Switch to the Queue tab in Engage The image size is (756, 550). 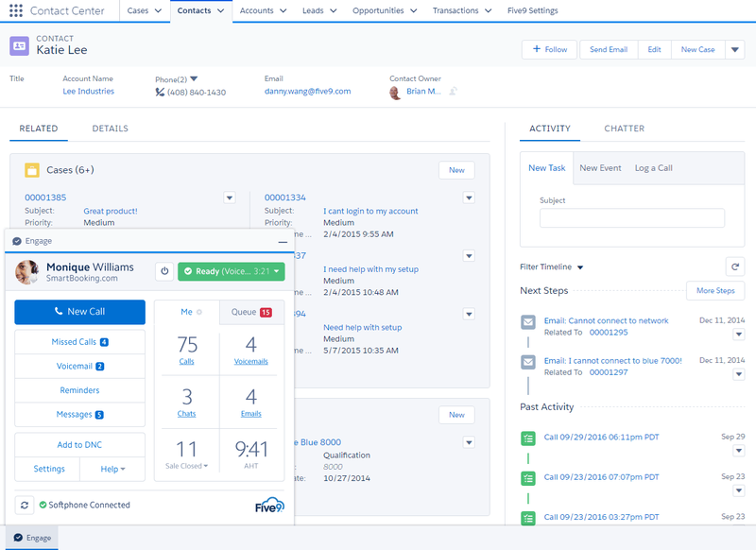251,313
